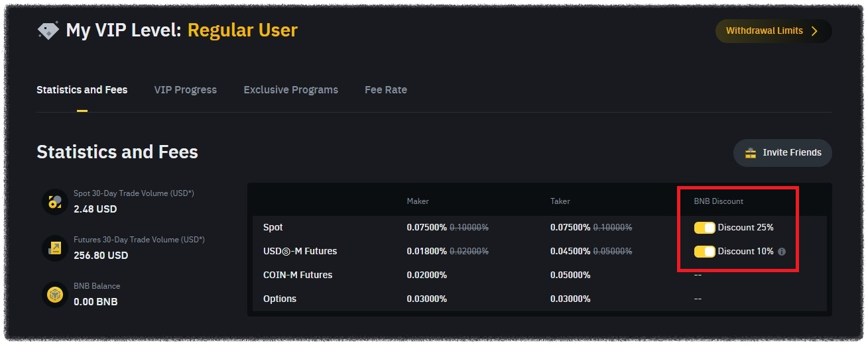Click the 256.80 USD futures volume value

point(101,256)
